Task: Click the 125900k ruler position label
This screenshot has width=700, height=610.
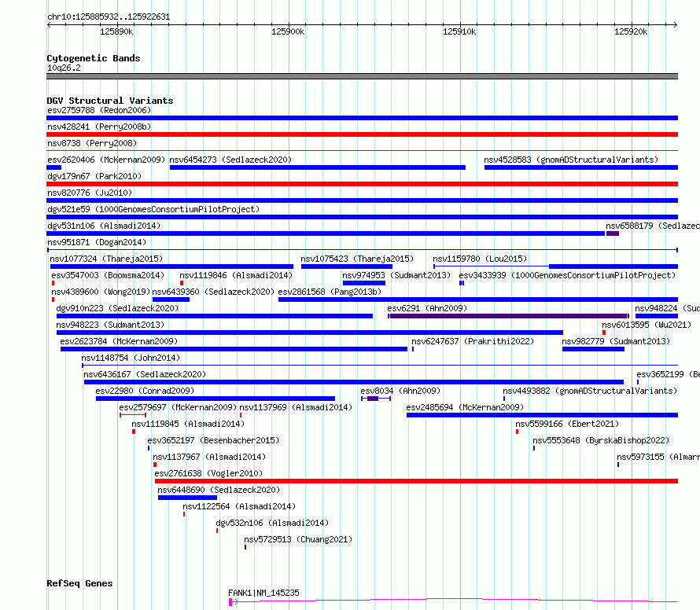Action: click(x=288, y=31)
